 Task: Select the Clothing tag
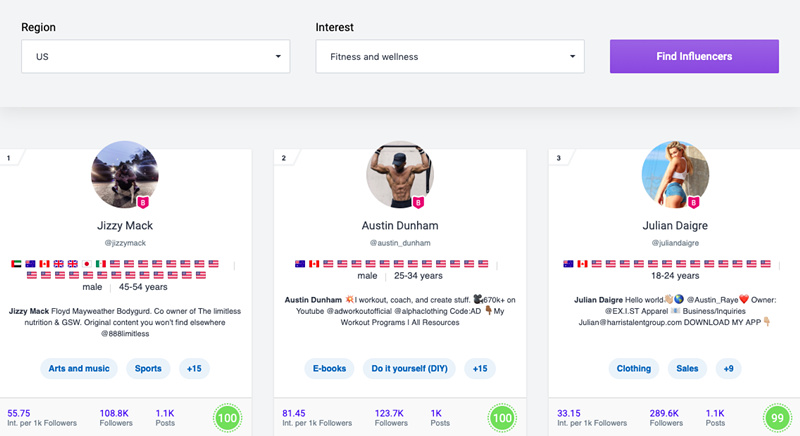coord(633,368)
